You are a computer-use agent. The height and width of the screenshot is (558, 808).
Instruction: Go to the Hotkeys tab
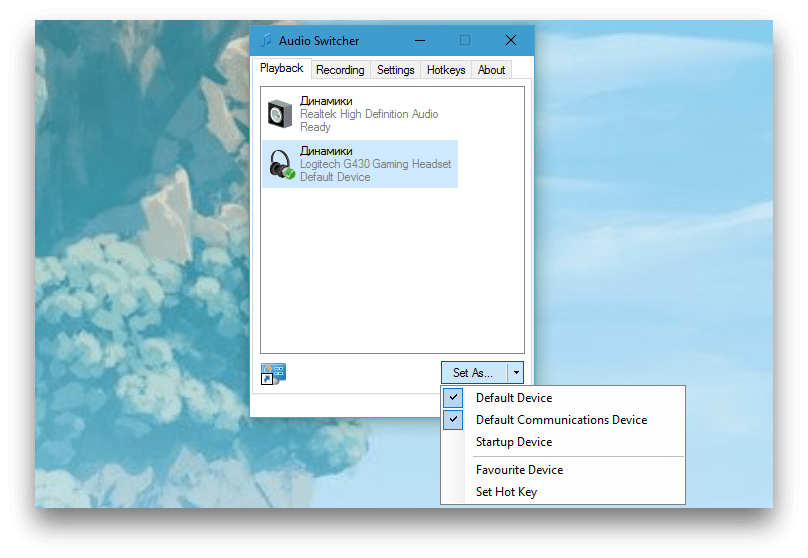tap(446, 70)
